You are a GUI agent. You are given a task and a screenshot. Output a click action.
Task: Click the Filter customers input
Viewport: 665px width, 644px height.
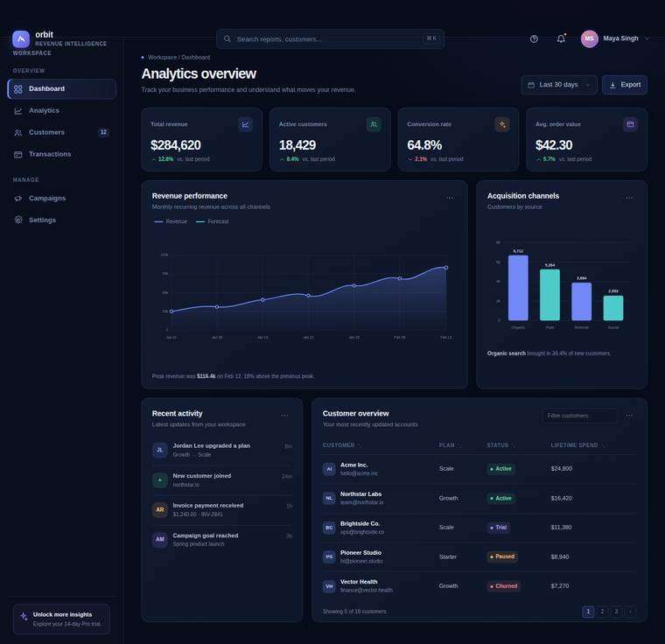(580, 416)
